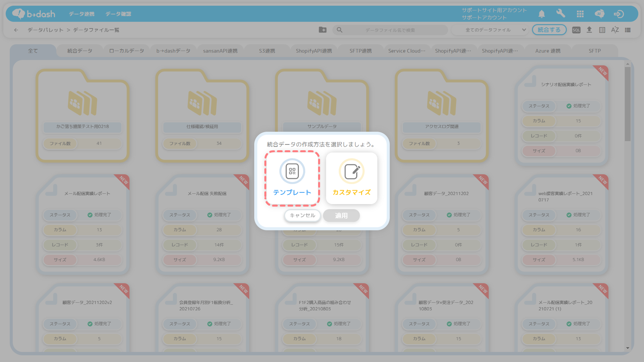Image resolution: width=644 pixels, height=362 pixels.
Task: Click the データファイル名で検索 search field
Action: point(390,30)
